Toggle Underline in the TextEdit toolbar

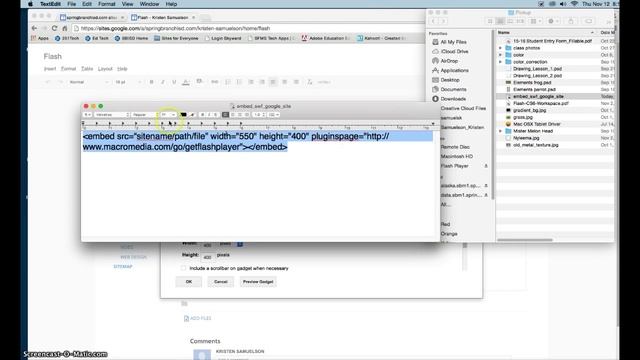click(x=216, y=115)
